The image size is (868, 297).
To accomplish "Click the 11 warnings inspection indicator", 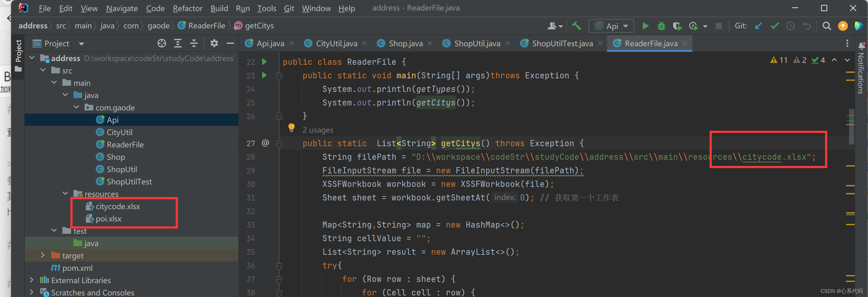I will point(779,60).
